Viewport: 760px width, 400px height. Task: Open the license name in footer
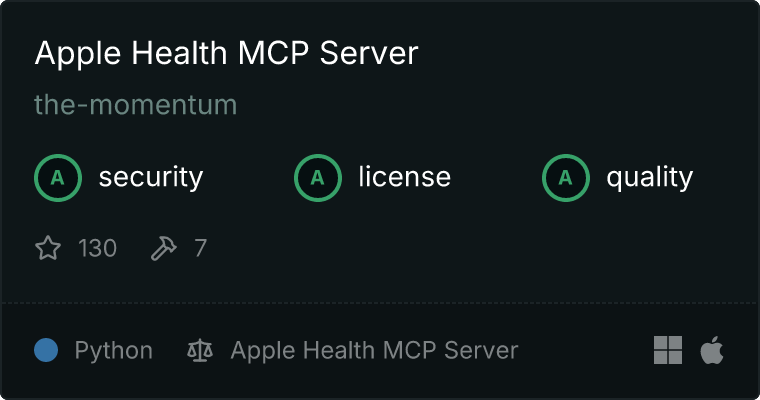374,350
